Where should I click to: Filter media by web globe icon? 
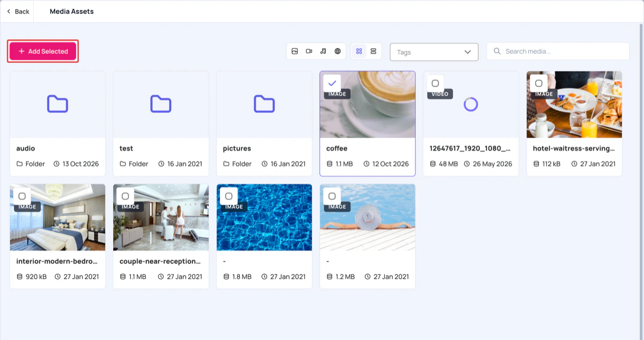(338, 51)
